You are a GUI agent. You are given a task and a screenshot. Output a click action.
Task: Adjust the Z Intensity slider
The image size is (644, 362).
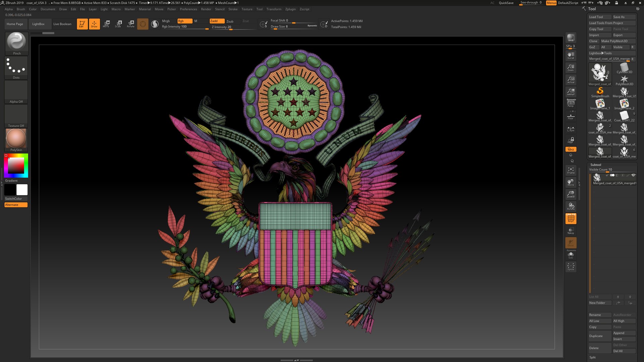point(233,27)
